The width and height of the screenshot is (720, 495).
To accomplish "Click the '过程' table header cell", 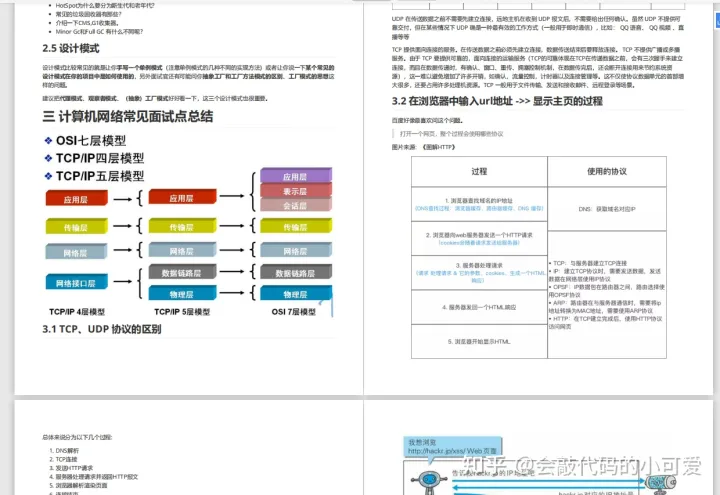I will click(x=479, y=171).
